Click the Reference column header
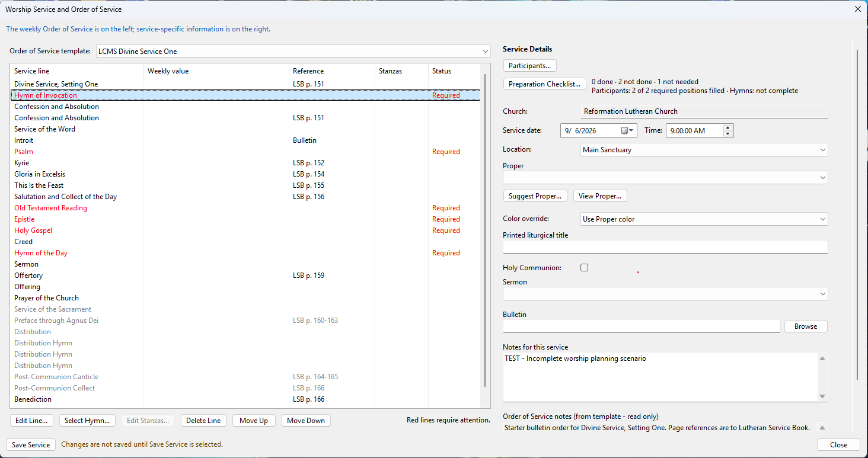The height and width of the screenshot is (458, 868). coord(332,71)
